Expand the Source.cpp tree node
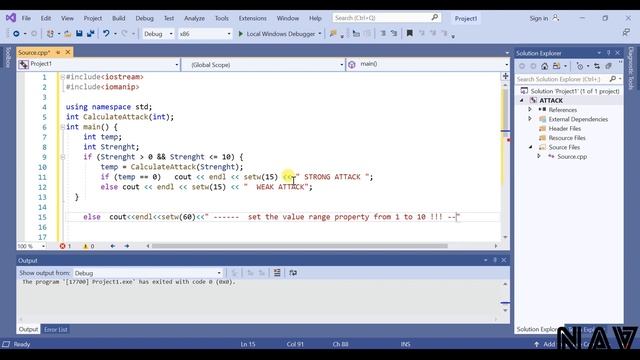640x360 pixels. click(539, 156)
